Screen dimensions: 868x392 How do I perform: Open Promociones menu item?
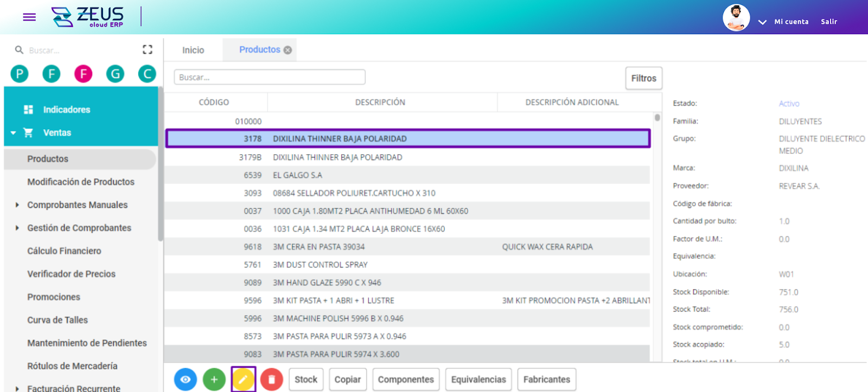(54, 297)
